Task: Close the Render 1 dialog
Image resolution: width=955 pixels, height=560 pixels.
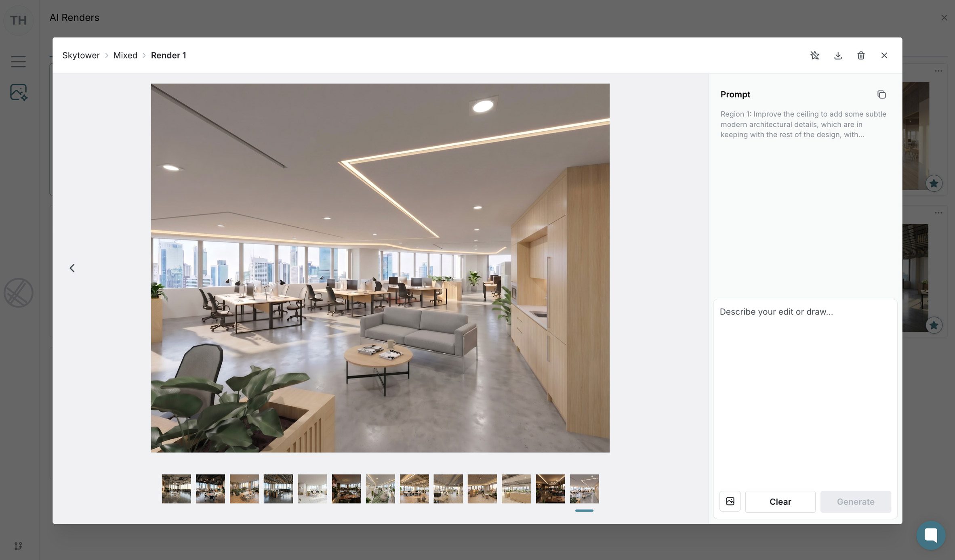Action: [x=884, y=55]
